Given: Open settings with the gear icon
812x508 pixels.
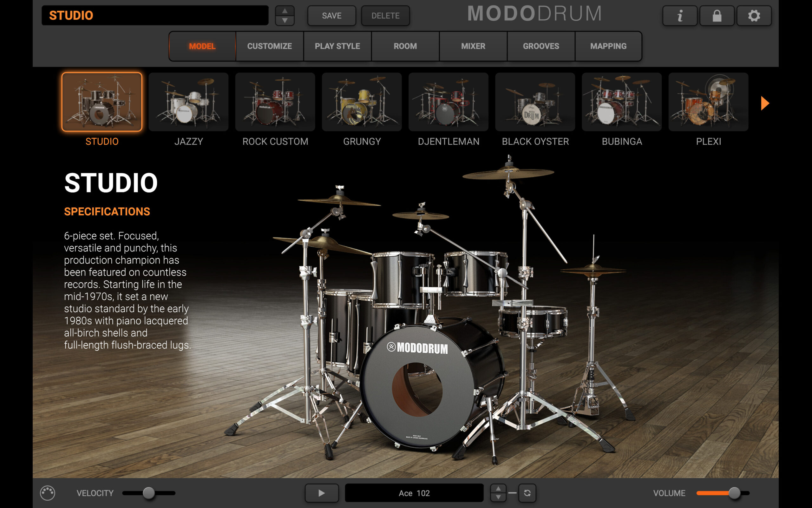Looking at the screenshot, I should (x=754, y=16).
